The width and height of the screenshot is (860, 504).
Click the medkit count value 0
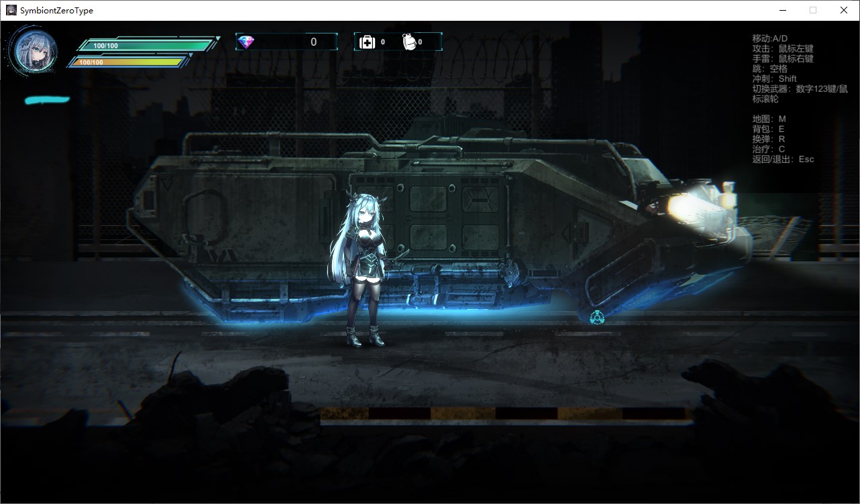383,42
